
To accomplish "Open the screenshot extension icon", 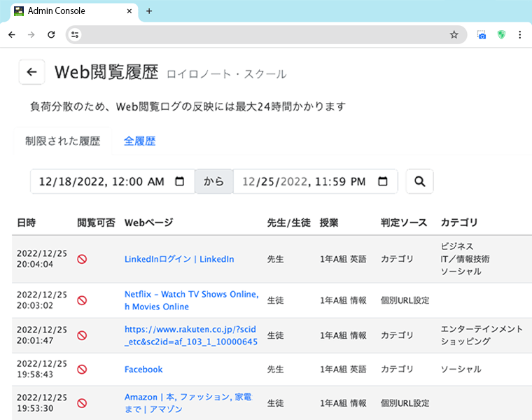I will coord(482,34).
